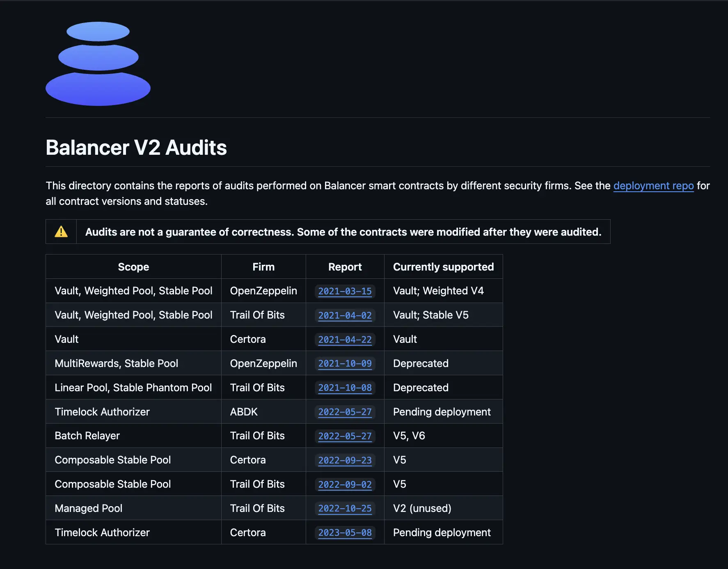The height and width of the screenshot is (569, 728).
Task: Open the 2022-09-02 Trail Of Bits report
Action: click(345, 484)
